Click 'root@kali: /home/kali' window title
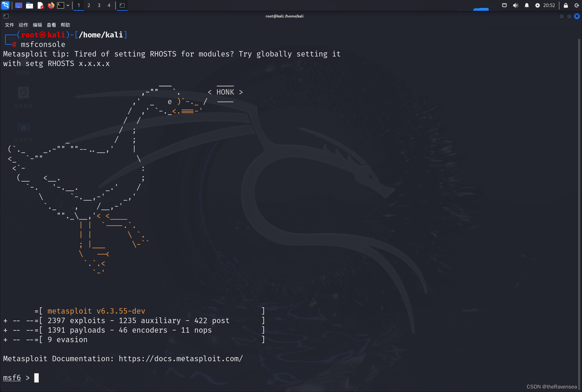This screenshot has height=392, width=582. pyautogui.click(x=284, y=16)
